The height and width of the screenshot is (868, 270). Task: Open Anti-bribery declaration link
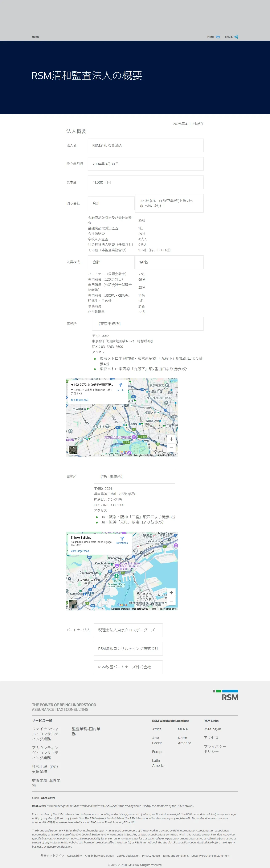tap(99, 856)
